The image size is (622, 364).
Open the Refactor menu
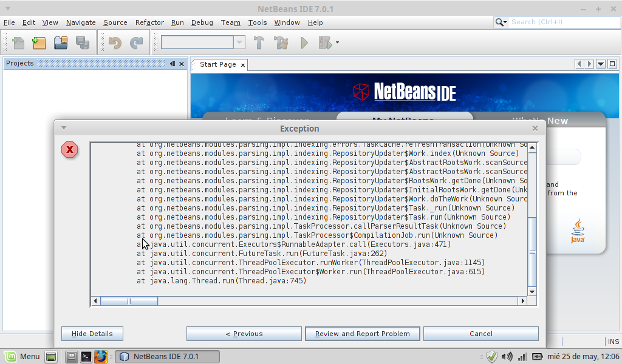(x=149, y=22)
